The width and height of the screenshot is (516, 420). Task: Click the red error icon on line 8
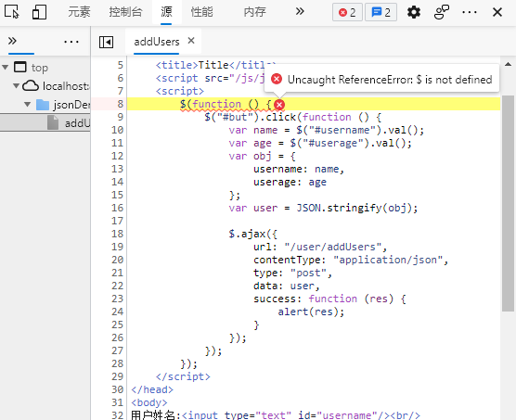click(279, 105)
